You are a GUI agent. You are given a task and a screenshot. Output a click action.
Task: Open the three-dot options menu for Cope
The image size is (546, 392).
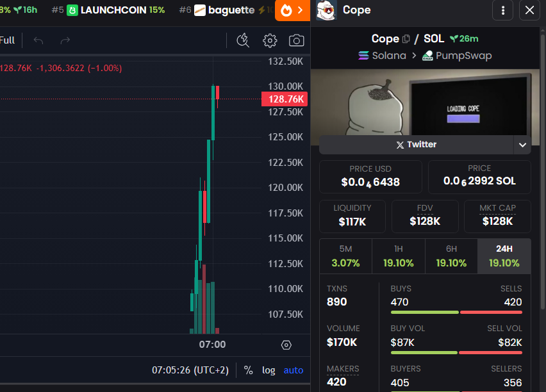[503, 10]
